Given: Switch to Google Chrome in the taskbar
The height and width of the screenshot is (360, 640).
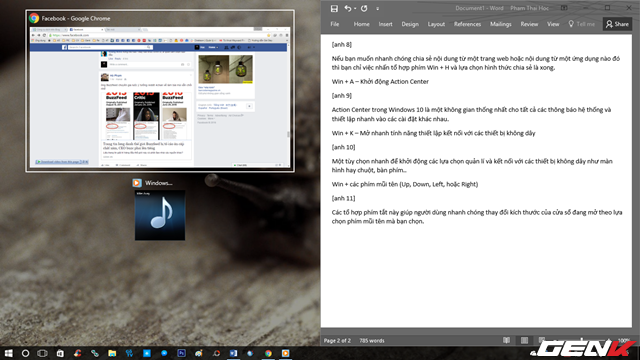Looking at the screenshot, I should click(268, 353).
